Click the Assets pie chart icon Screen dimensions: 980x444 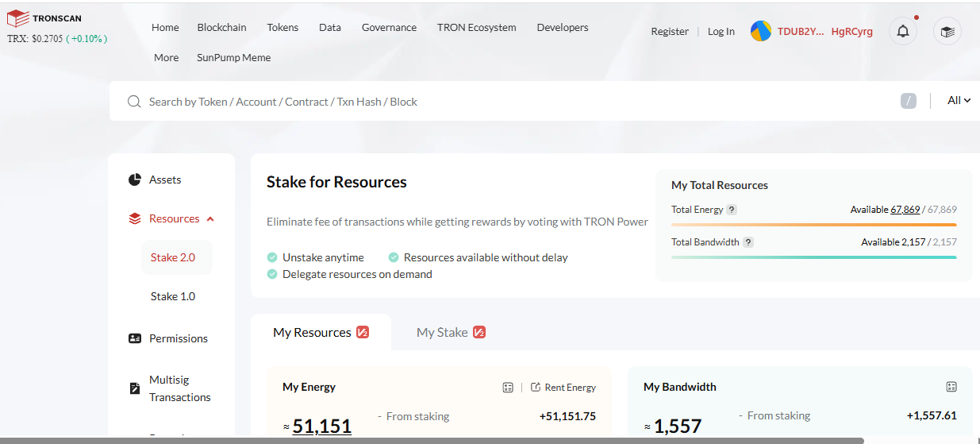135,180
